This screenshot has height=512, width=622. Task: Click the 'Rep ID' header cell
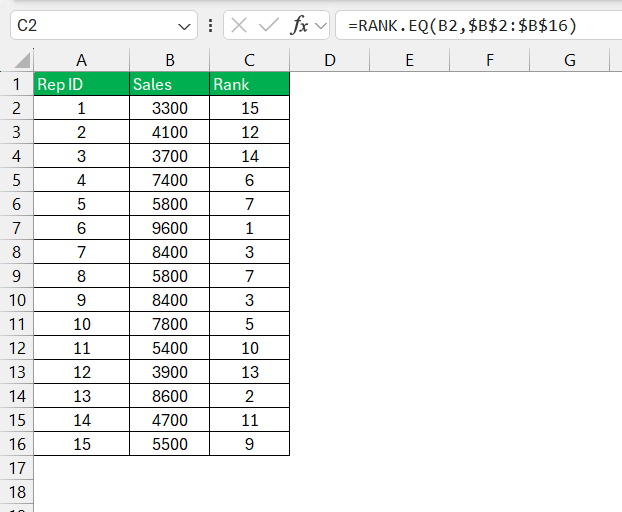[x=82, y=84]
